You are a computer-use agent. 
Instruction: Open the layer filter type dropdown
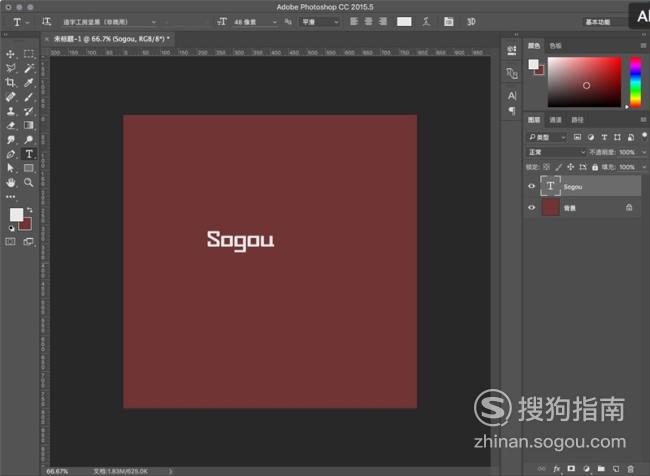click(x=546, y=137)
